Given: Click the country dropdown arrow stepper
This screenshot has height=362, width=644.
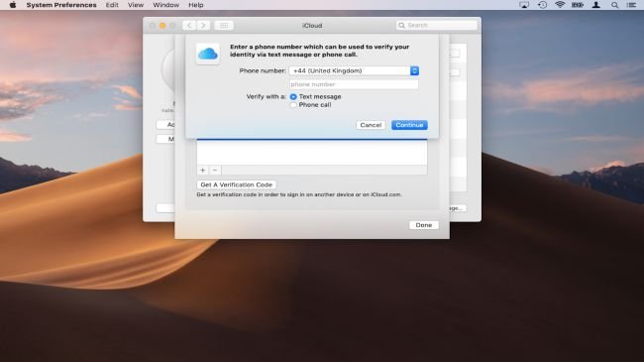Looking at the screenshot, I should click(414, 70).
